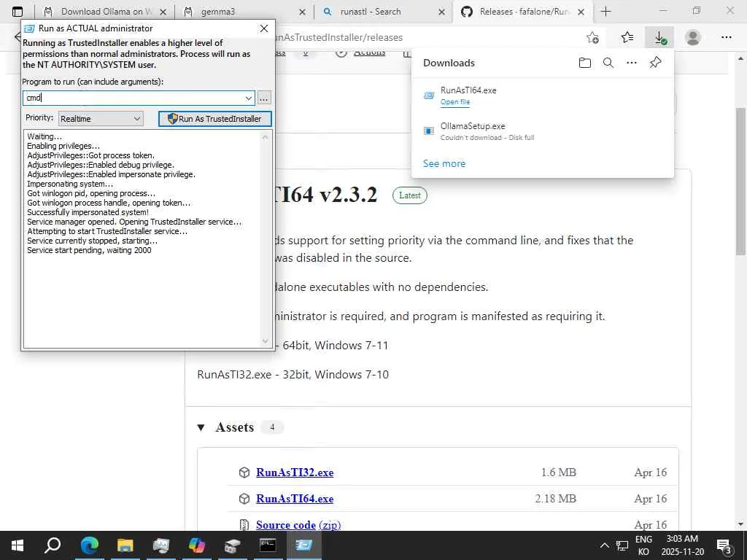747x560 pixels.
Task: Click the network icon in the system tray
Action: pos(622,545)
